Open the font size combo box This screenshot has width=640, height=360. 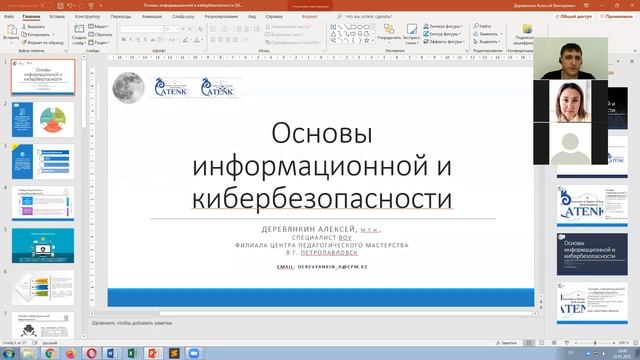pyautogui.click(x=171, y=29)
